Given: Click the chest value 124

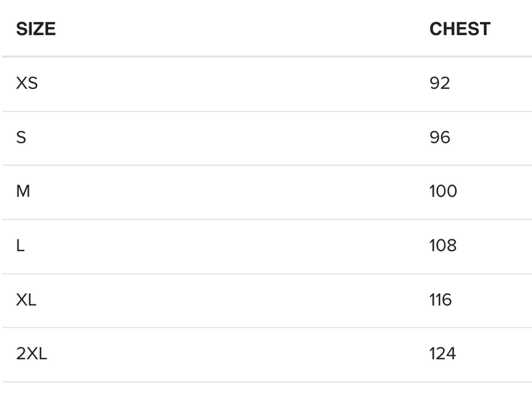Looking at the screenshot, I should click(442, 354).
